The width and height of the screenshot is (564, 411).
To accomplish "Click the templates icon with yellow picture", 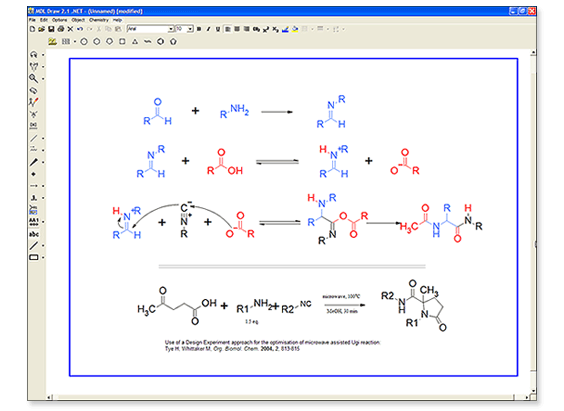I will tap(53, 42).
